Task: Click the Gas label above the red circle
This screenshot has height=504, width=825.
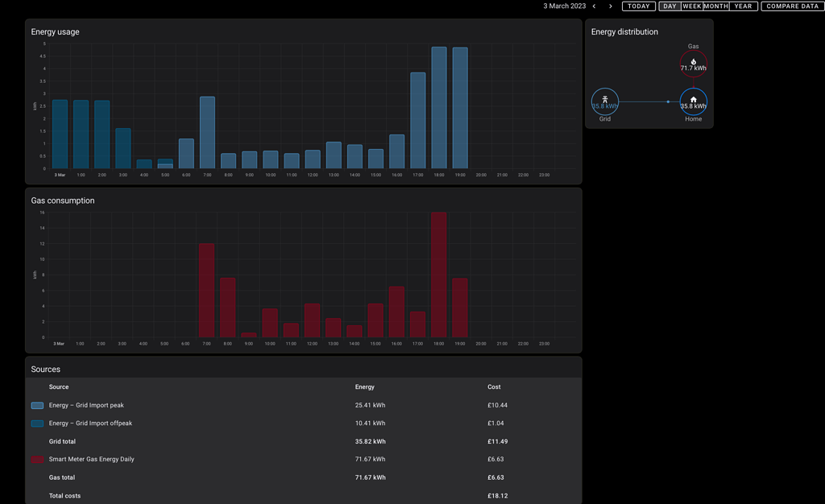Action: (x=693, y=46)
